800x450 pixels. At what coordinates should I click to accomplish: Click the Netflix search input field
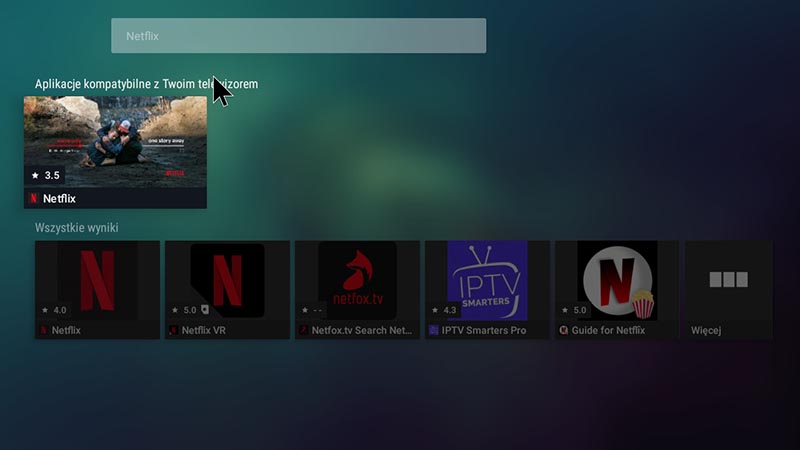[x=298, y=36]
